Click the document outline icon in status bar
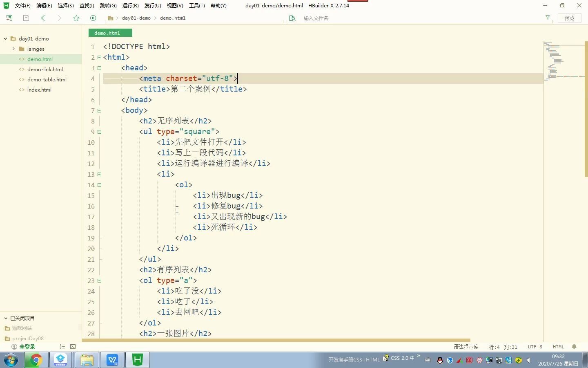This screenshot has height=368, width=588. coord(62,346)
